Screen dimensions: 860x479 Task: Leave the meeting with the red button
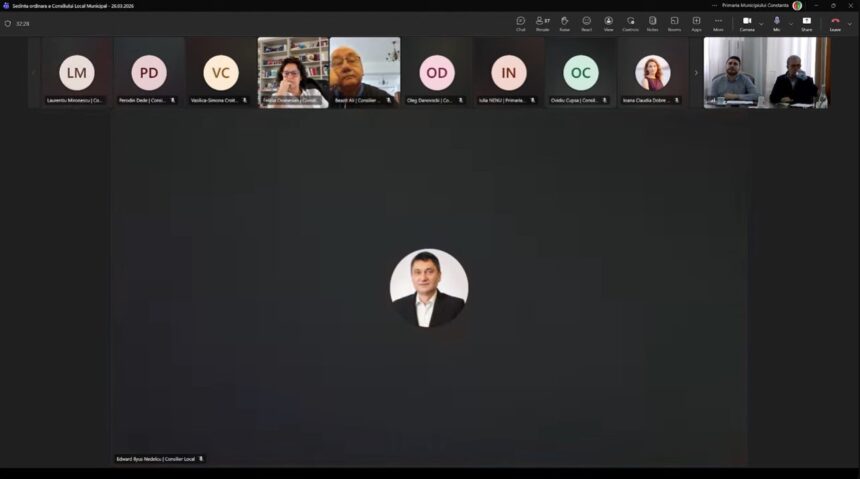click(834, 23)
